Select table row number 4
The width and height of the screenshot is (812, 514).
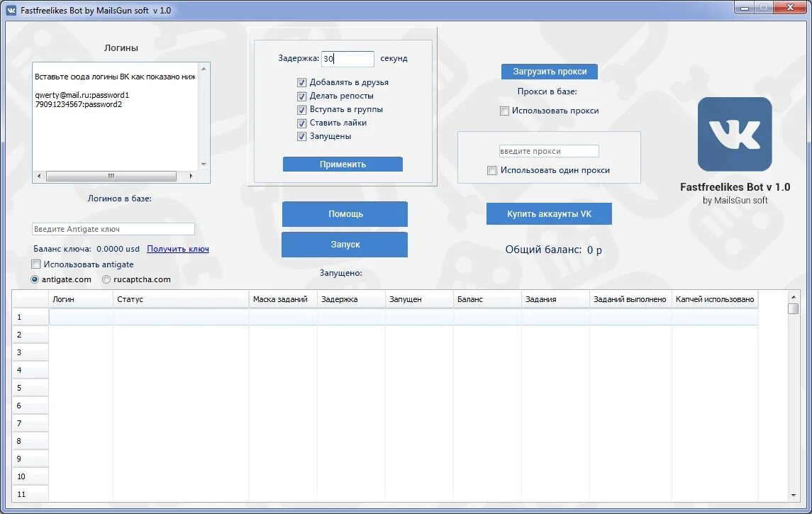coord(30,370)
